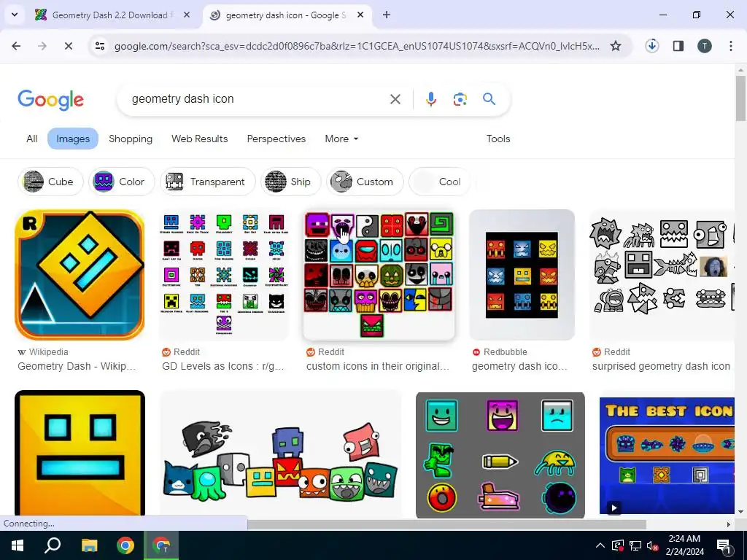Open the Geometry Dash - Wikip... link
This screenshot has width=747, height=560.
coord(77,366)
